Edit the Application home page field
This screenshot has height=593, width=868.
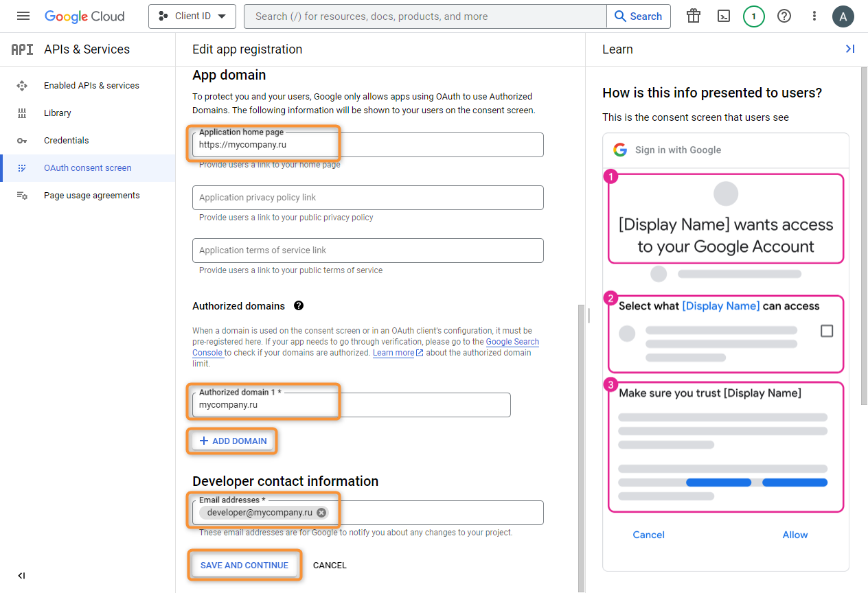[368, 145]
